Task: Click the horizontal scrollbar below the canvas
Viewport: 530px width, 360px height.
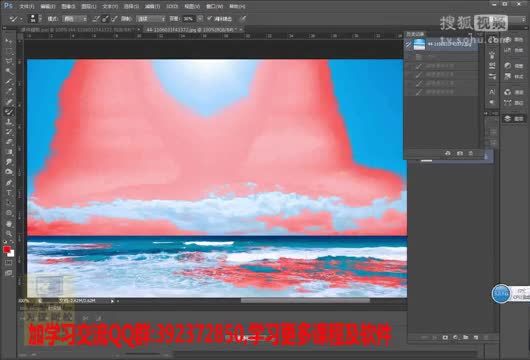Action: click(304, 301)
